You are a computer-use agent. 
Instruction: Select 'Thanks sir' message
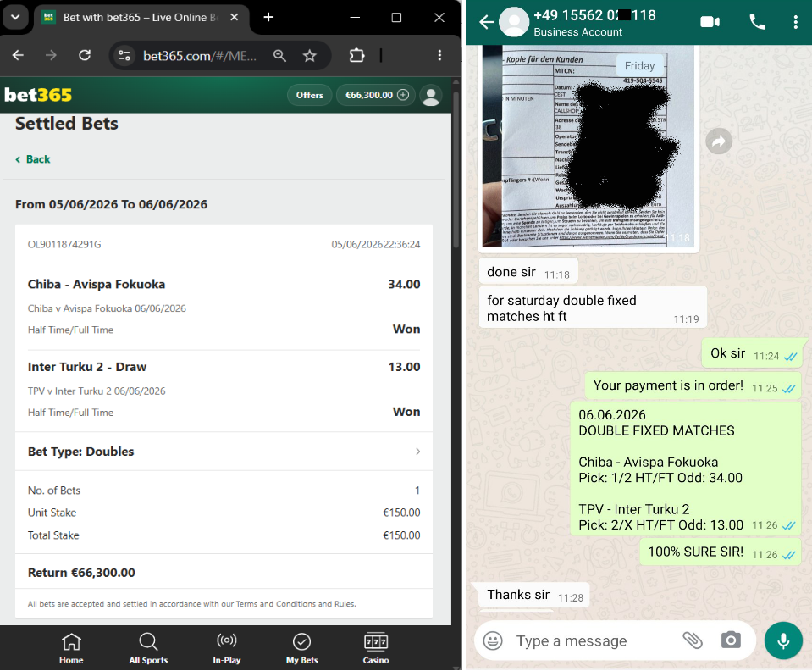tap(535, 595)
